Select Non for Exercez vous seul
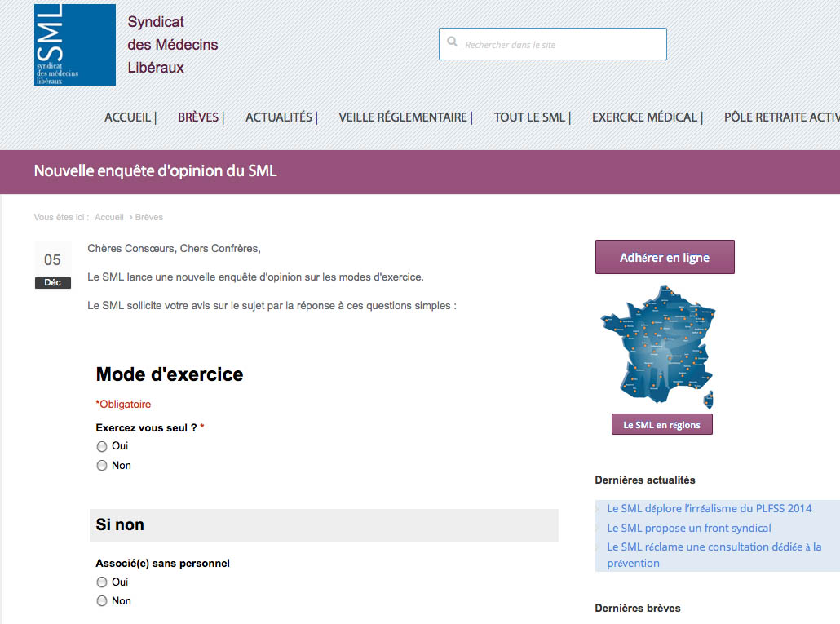 (x=102, y=466)
